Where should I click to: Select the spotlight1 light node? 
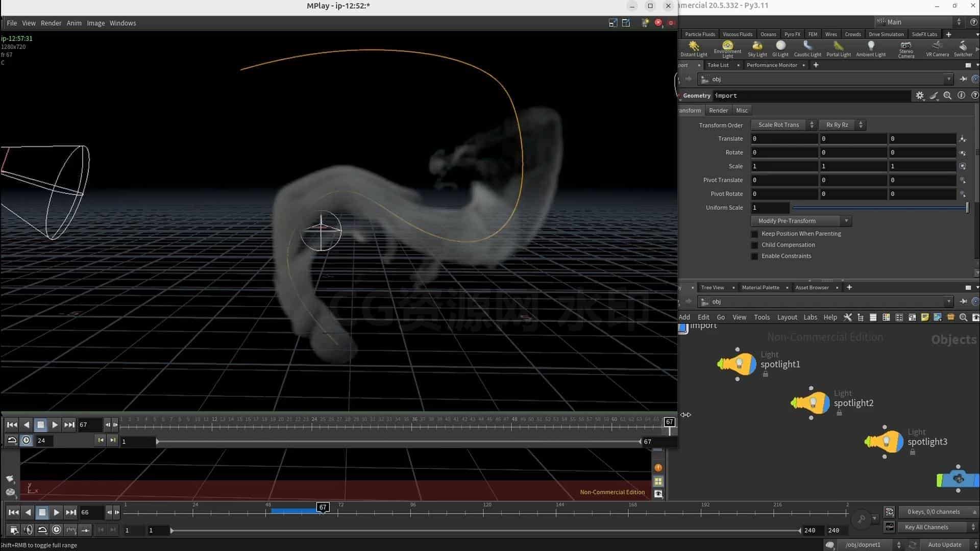737,364
